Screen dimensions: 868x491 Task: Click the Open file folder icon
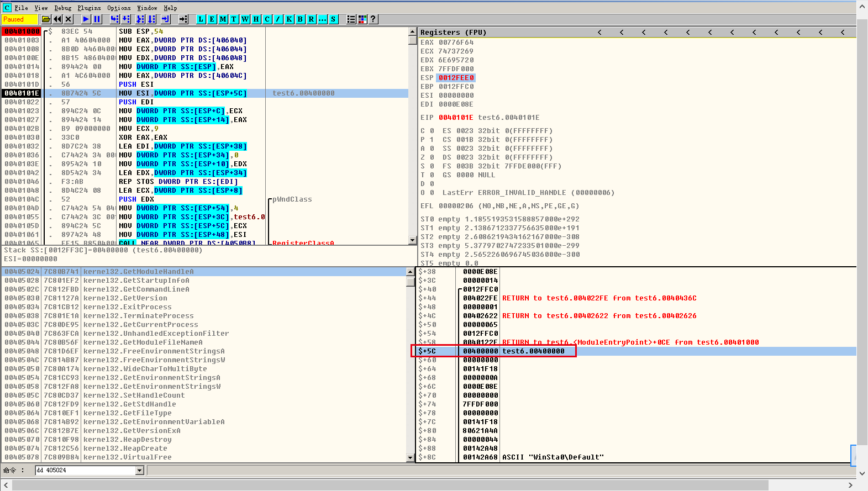[46, 19]
